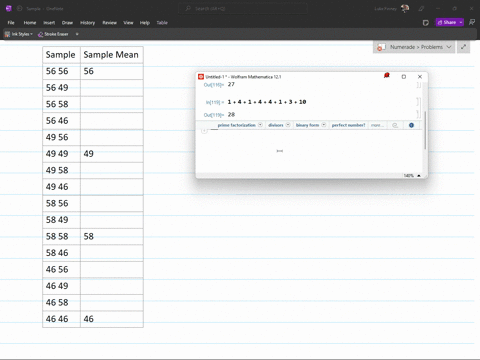Click the Mathematica vertical scrollbar
Screen dimensions: 480x360
(425, 130)
